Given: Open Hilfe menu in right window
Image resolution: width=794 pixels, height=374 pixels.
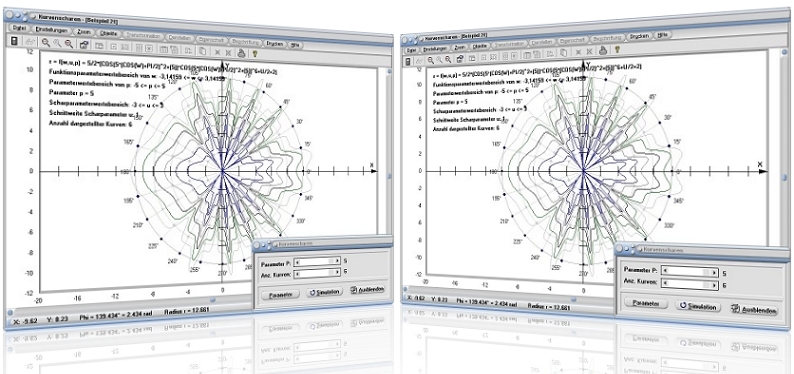Looking at the screenshot, I should click(x=662, y=35).
